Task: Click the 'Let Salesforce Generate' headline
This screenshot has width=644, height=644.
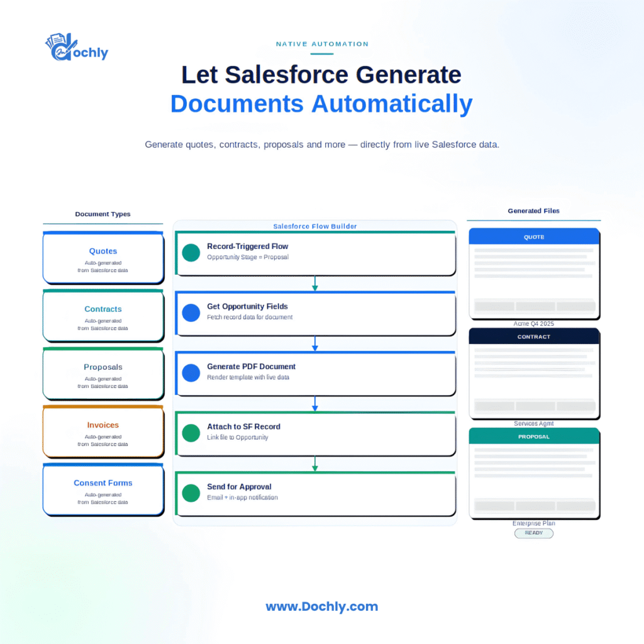Action: tap(321, 75)
